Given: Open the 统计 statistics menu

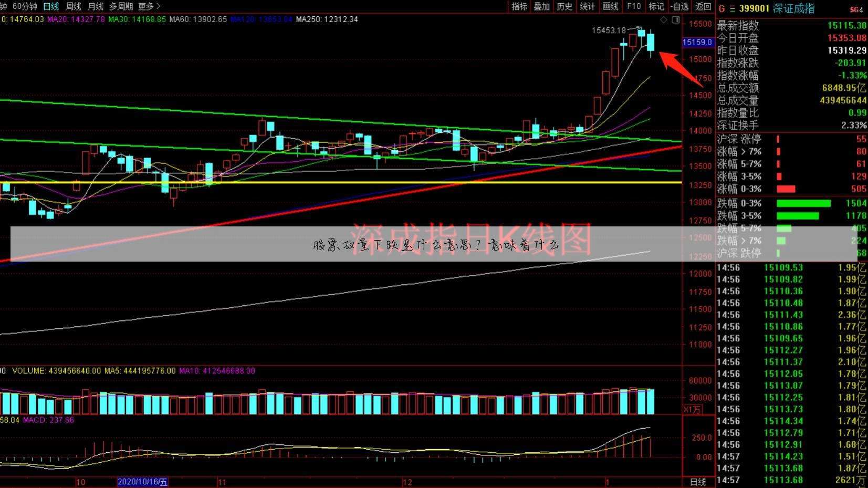Looking at the screenshot, I should (587, 6).
